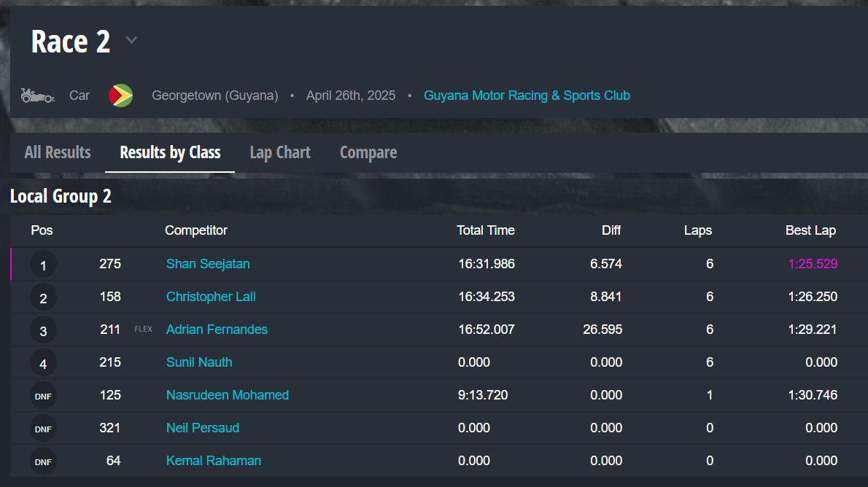Open Christopher Lall's competitor link

211,297
